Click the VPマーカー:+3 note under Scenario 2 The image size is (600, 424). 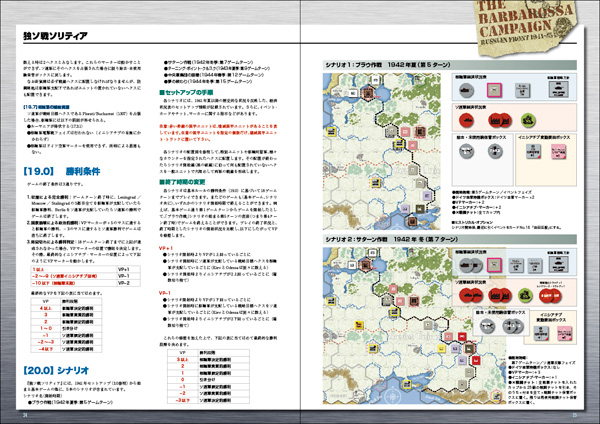[525, 372]
